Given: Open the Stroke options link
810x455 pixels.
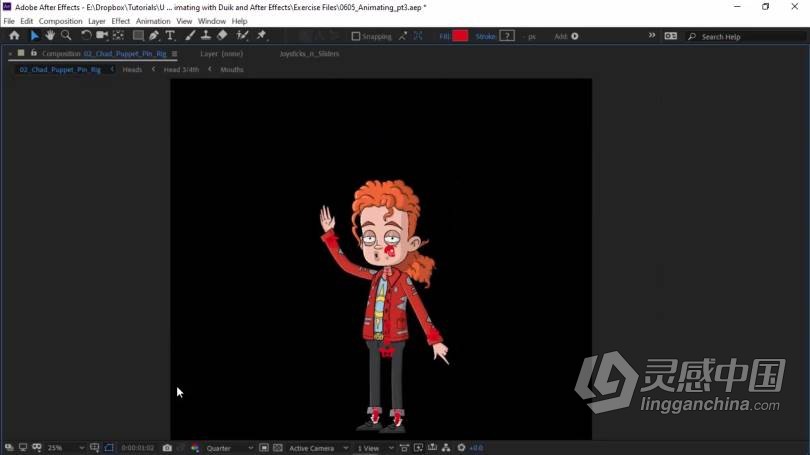Looking at the screenshot, I should pos(486,36).
